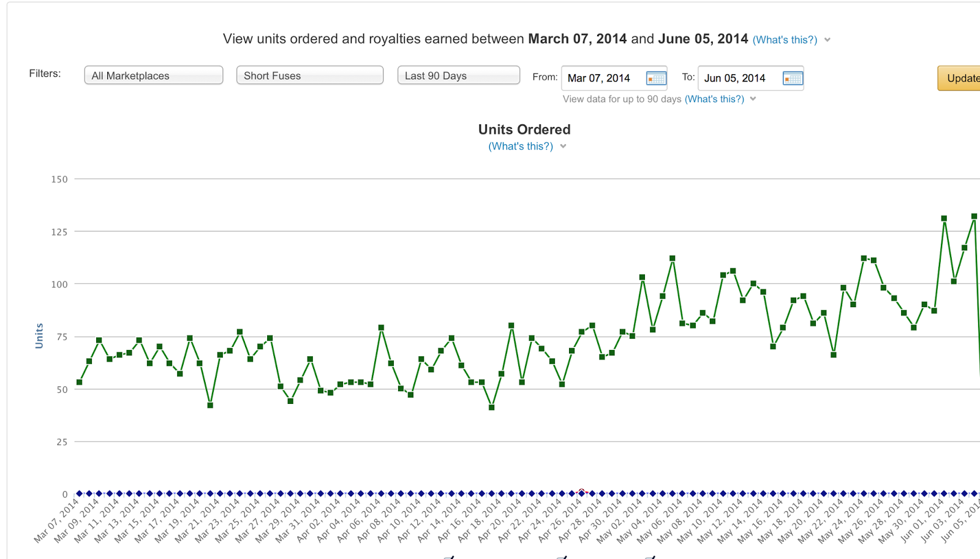Click the 25 y-axis value
980x559 pixels.
coord(62,442)
